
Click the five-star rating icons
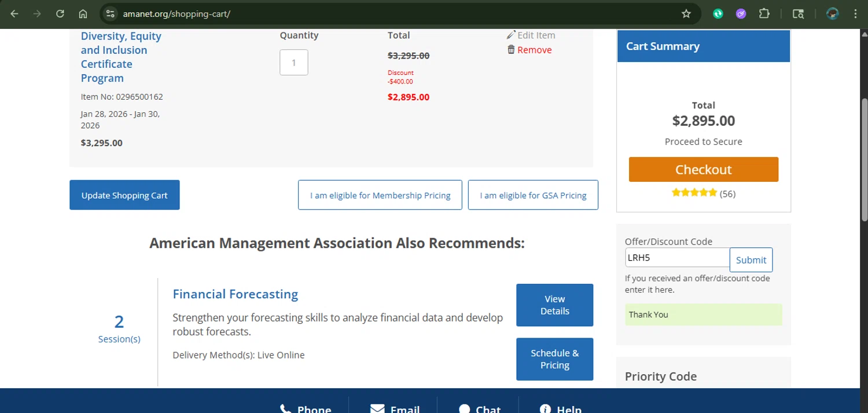(694, 193)
